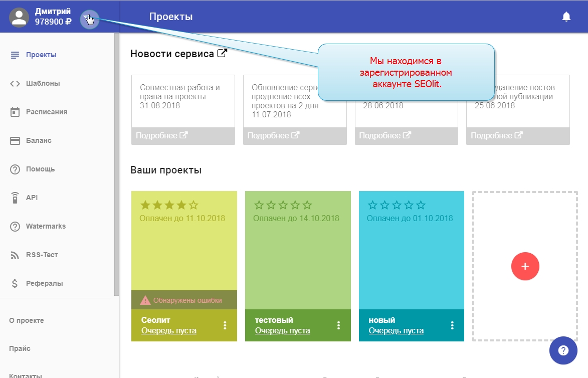Viewport: 588px width, 378px height.
Task: Open the three-dot menu for тестовый project
Action: (x=339, y=325)
